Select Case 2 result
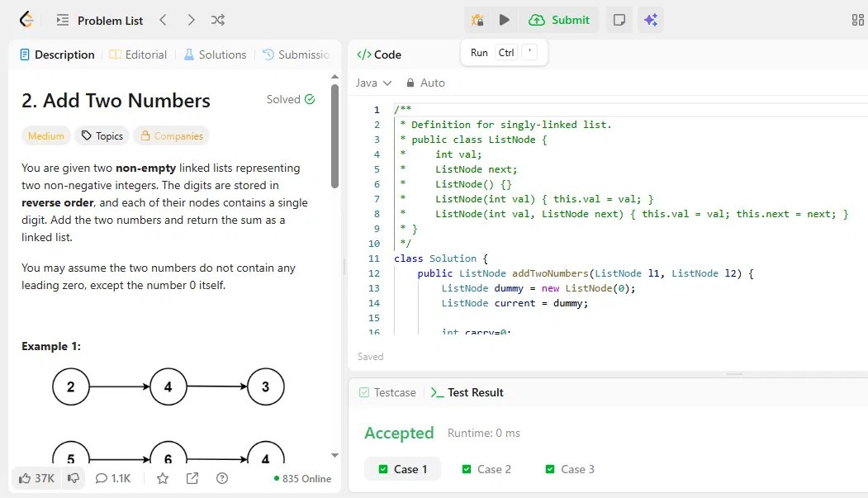This screenshot has width=868, height=498. pos(486,468)
